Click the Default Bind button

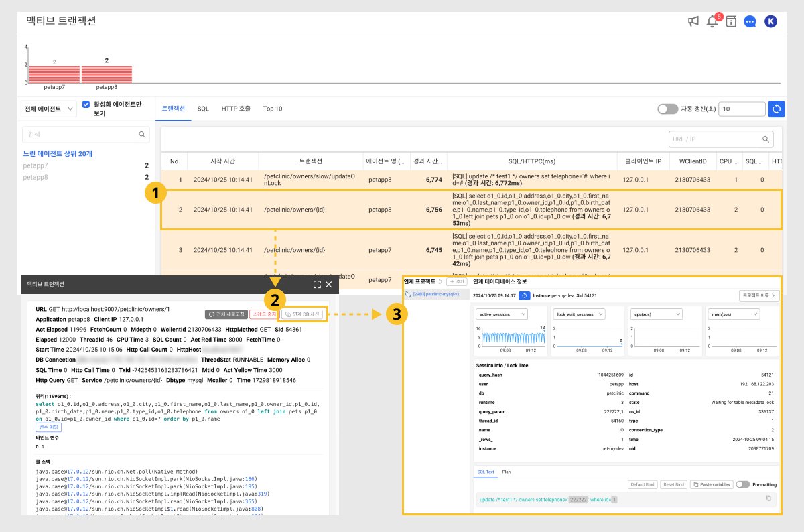pos(643,484)
